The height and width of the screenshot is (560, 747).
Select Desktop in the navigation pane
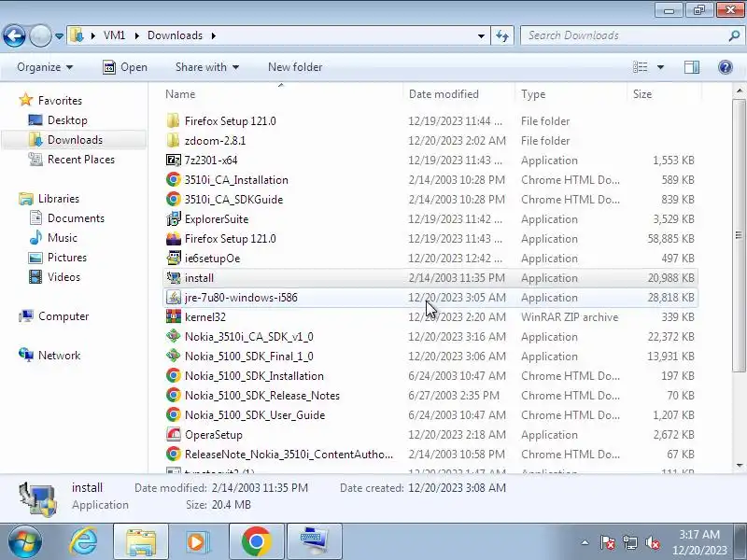[x=67, y=120]
